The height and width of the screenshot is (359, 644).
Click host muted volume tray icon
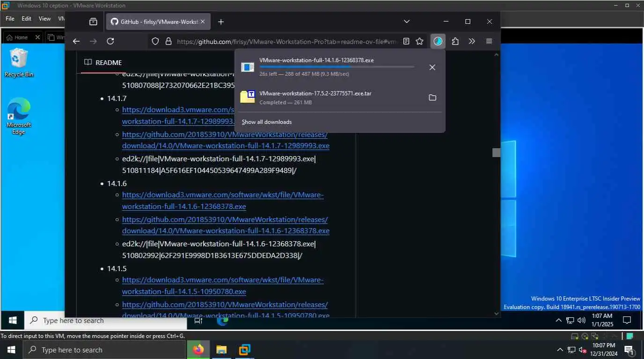pos(583,350)
